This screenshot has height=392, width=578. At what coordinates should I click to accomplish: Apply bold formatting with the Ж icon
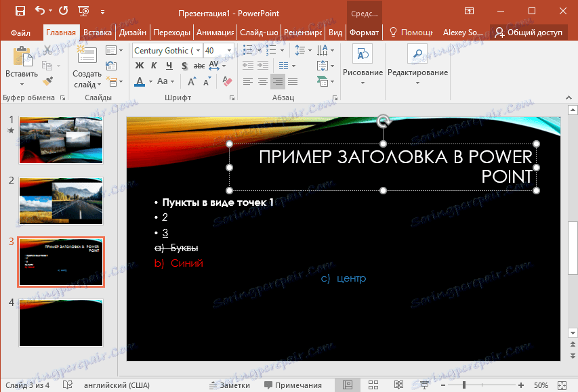coord(139,66)
